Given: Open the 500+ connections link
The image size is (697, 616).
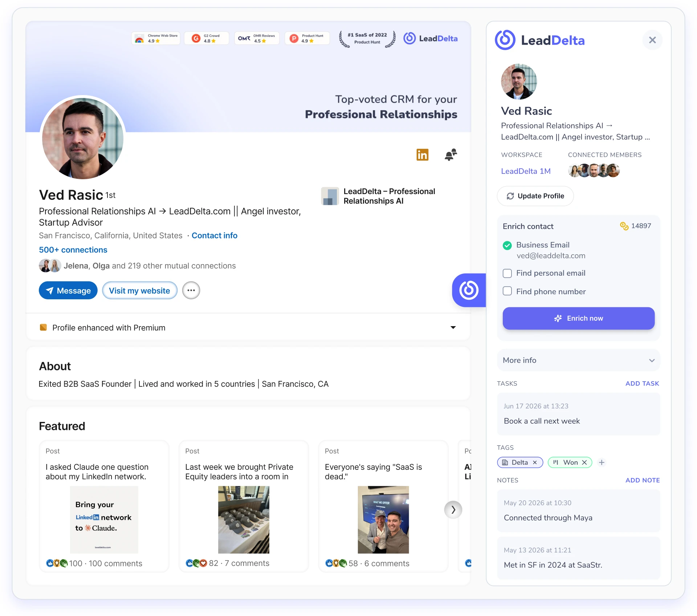Looking at the screenshot, I should (x=73, y=250).
